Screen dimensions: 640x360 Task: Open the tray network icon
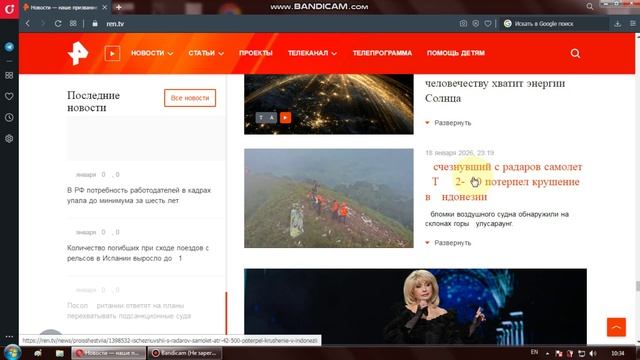[x=582, y=353]
